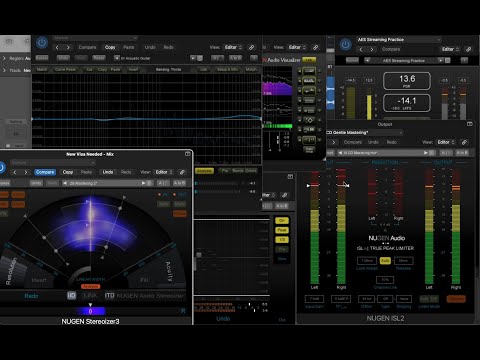Image resolution: width=480 pixels, height=360 pixels.
Task: Click the blue balance slider showing 0
Action: (x=90, y=311)
